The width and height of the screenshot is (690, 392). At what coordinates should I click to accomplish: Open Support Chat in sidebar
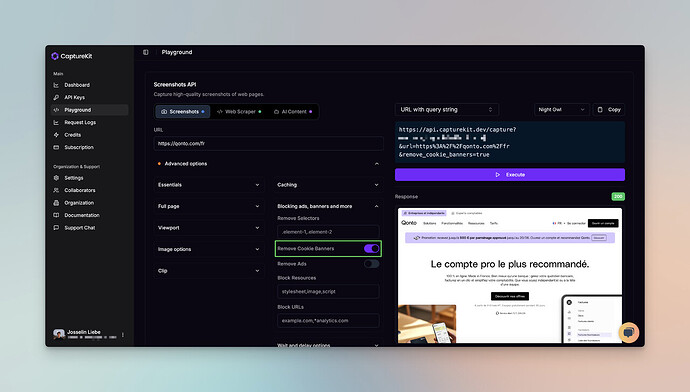point(80,228)
